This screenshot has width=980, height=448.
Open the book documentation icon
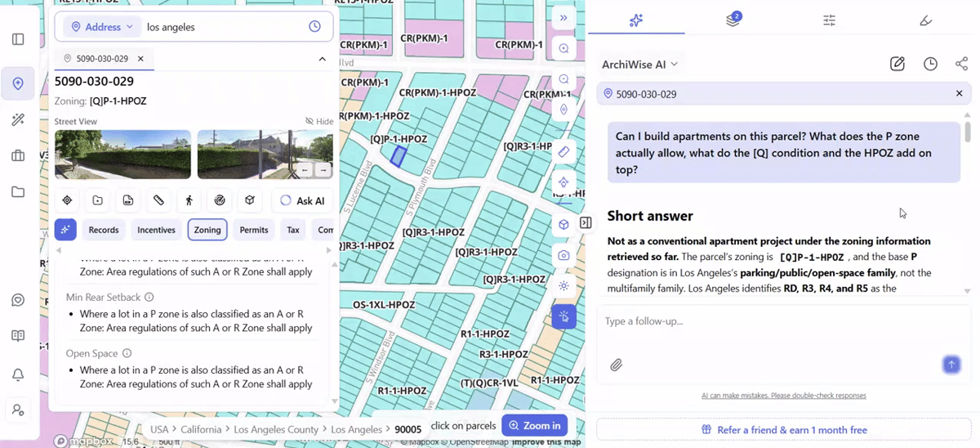pyautogui.click(x=18, y=336)
